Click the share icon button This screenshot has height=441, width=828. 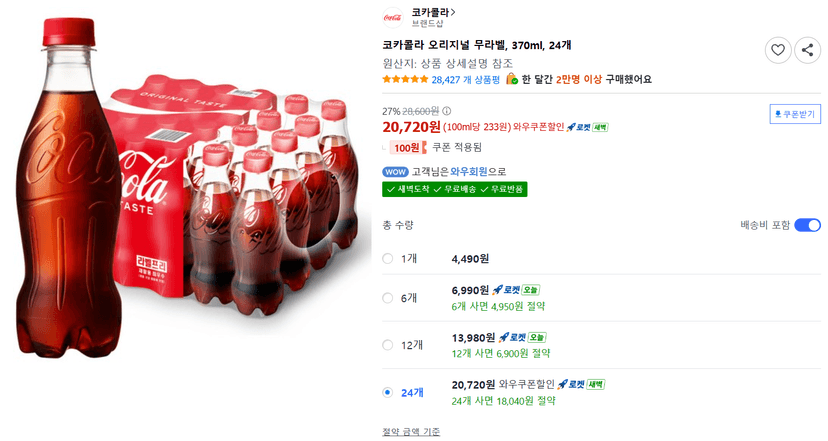click(x=807, y=50)
